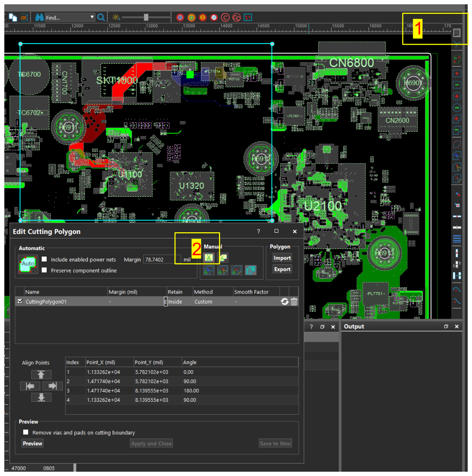This screenshot has width=472, height=476.
Task: Click the U1320 component on the board
Action: (x=192, y=186)
